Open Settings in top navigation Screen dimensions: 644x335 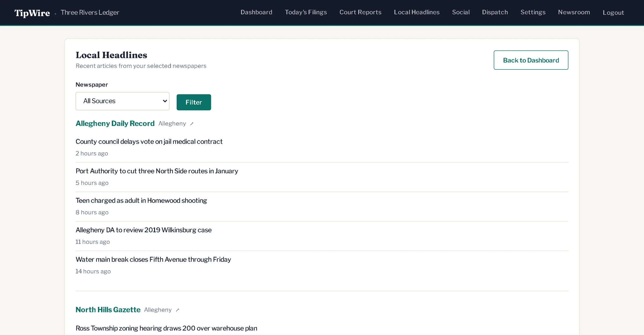[533, 12]
